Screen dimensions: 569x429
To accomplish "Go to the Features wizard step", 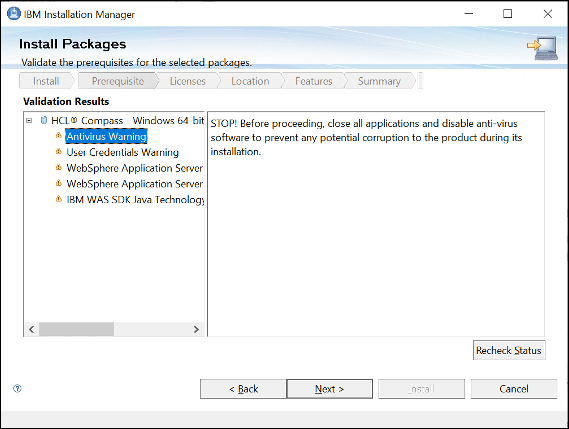I will click(314, 81).
